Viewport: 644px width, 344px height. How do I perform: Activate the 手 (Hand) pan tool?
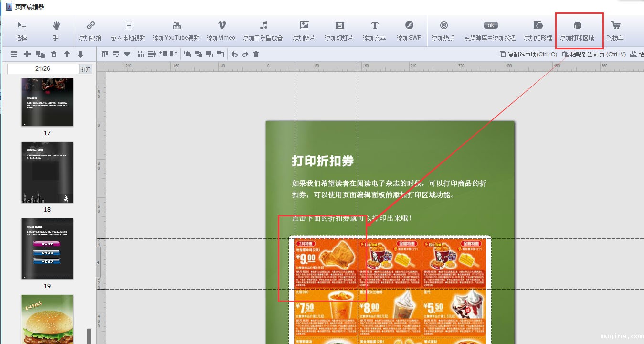[56, 31]
